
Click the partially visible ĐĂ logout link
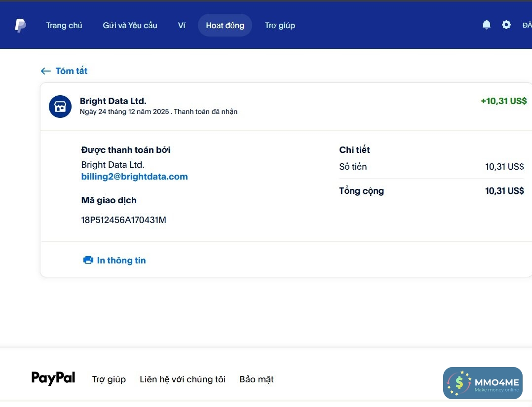527,25
